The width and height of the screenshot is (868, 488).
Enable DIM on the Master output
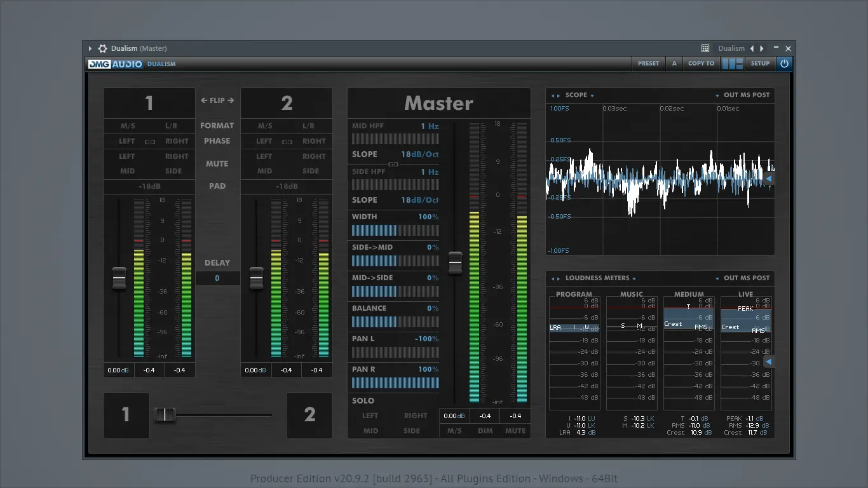point(485,431)
